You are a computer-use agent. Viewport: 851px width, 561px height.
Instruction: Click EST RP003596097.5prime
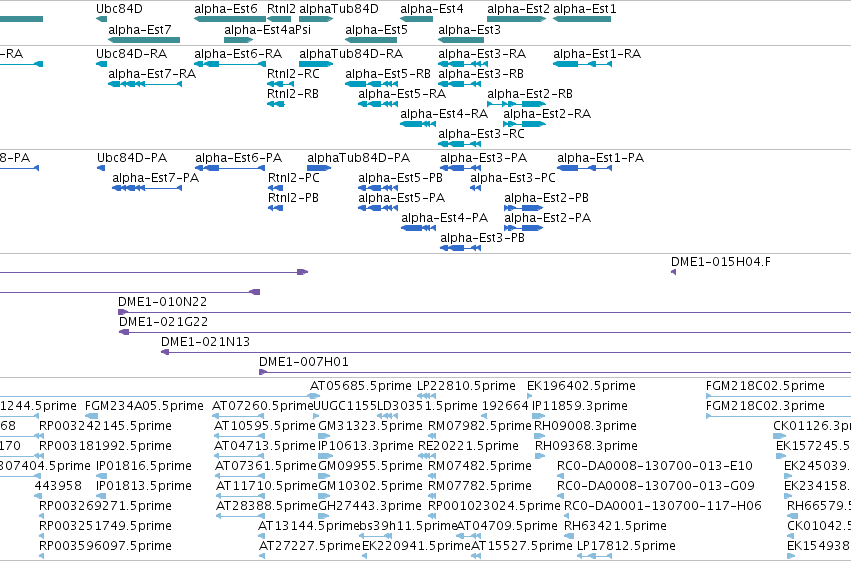[x=105, y=546]
